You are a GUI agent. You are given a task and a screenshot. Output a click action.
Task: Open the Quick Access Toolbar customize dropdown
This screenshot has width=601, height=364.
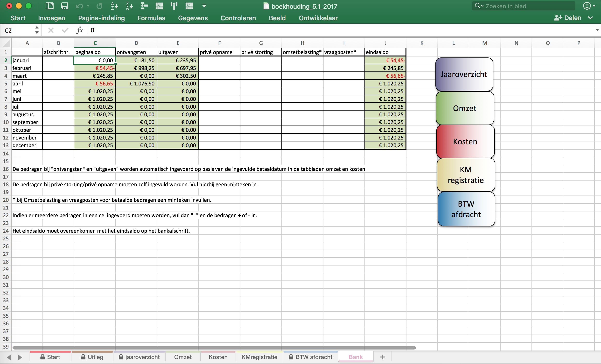[204, 6]
